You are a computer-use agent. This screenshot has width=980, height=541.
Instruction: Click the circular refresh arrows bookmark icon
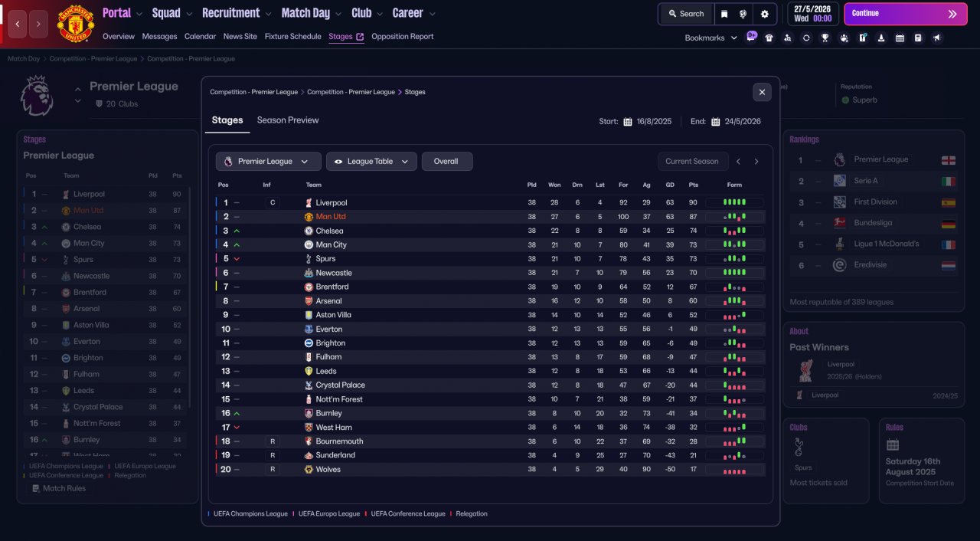coord(806,38)
